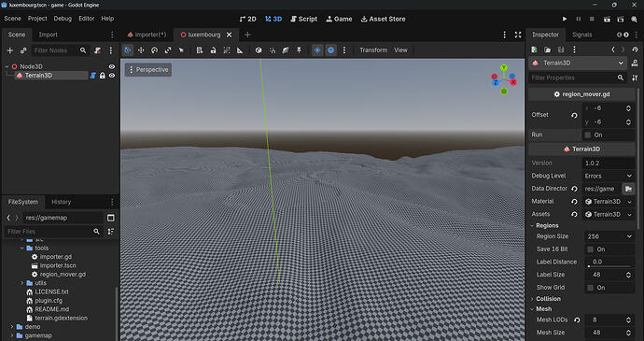Open the Project menu

pyautogui.click(x=37, y=19)
